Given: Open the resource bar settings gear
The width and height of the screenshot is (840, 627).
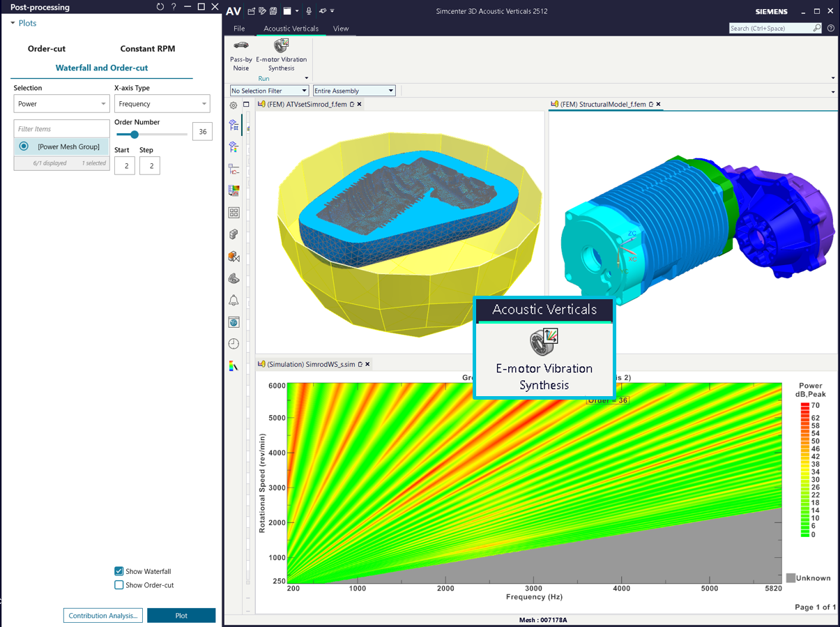Looking at the screenshot, I should tap(234, 105).
